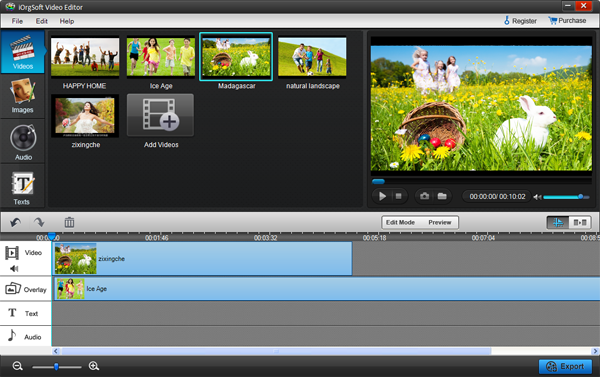Play the preview video
600x377 pixels.
tap(382, 196)
